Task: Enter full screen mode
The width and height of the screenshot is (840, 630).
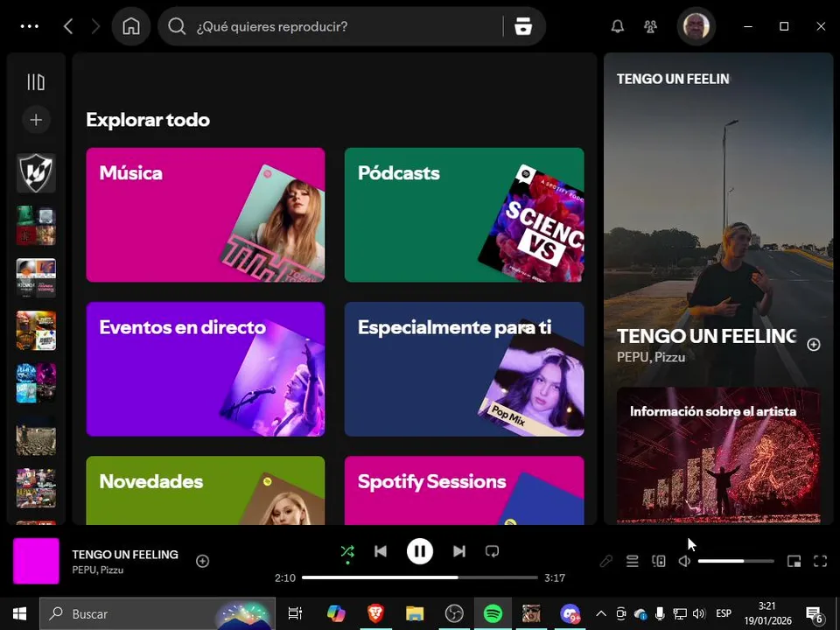Action: (x=820, y=561)
